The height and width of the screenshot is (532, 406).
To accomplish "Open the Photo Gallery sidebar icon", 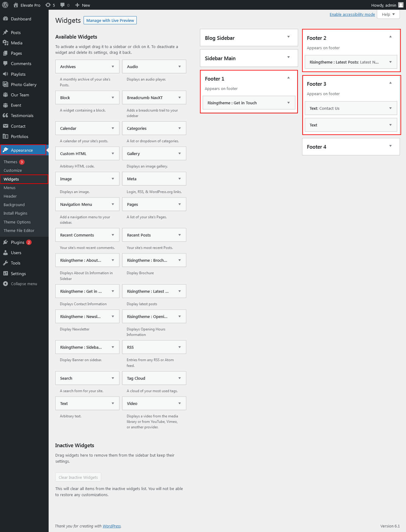I will (5, 85).
